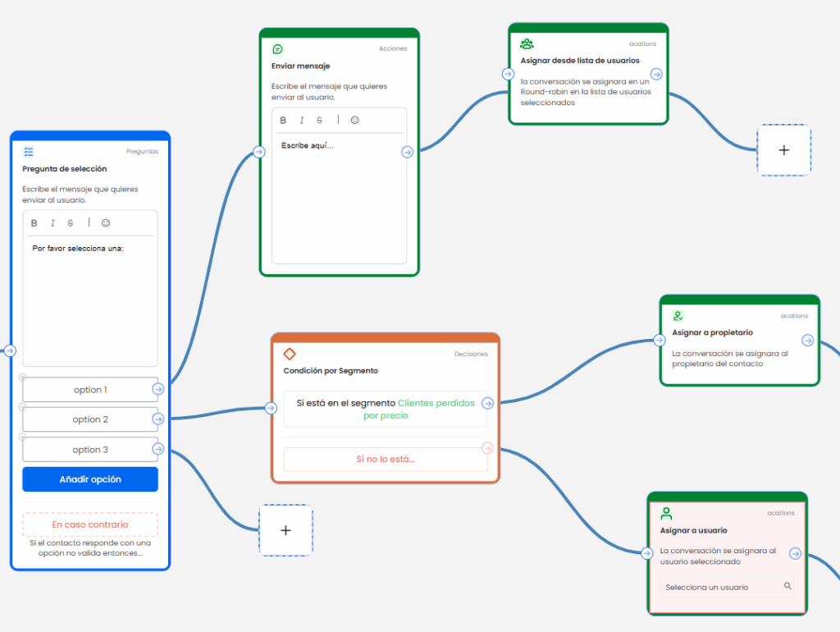Click the Escribe aquí message text area
The width and height of the screenshot is (840, 632).
[x=339, y=197]
